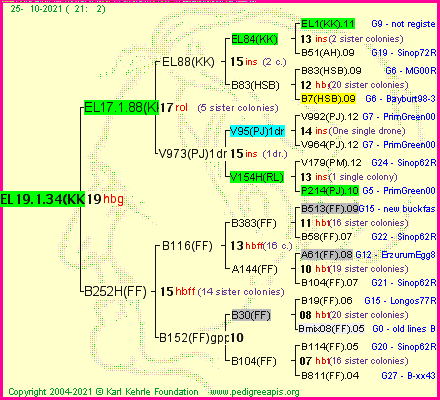Click the G9 - not registe label
This screenshot has height=400, width=440.
(403, 24)
